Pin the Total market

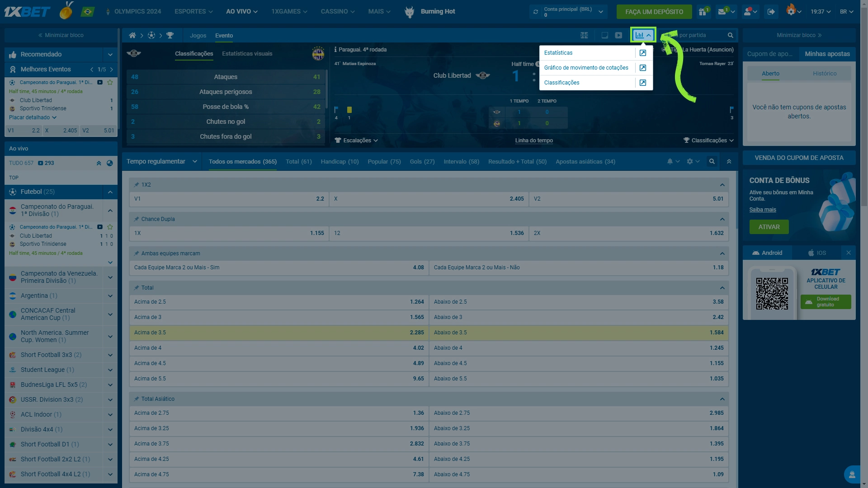[x=136, y=288]
